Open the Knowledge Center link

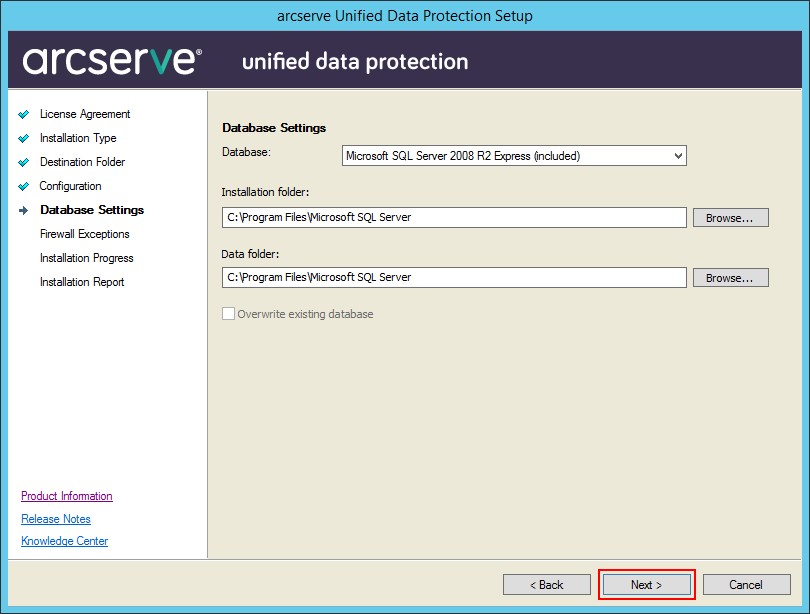[x=65, y=541]
